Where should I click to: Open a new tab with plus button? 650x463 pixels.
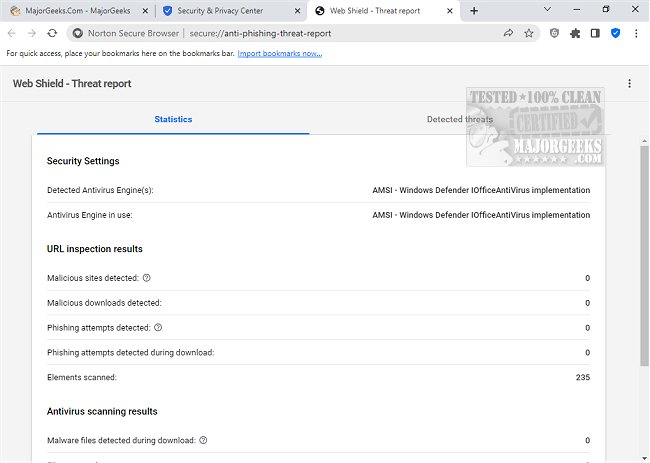coord(474,11)
